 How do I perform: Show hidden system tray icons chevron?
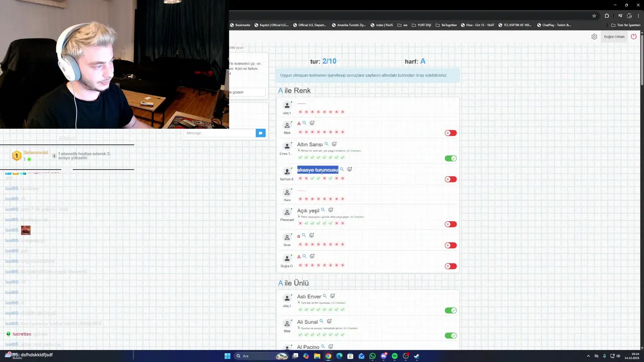pos(588,356)
